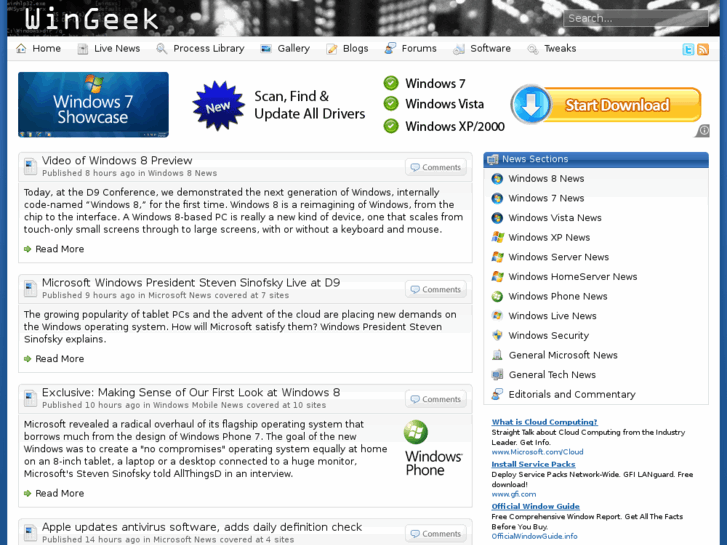Open Comments for the Steven Sinofsky article
Viewport: 727px width, 545px height.
(436, 289)
